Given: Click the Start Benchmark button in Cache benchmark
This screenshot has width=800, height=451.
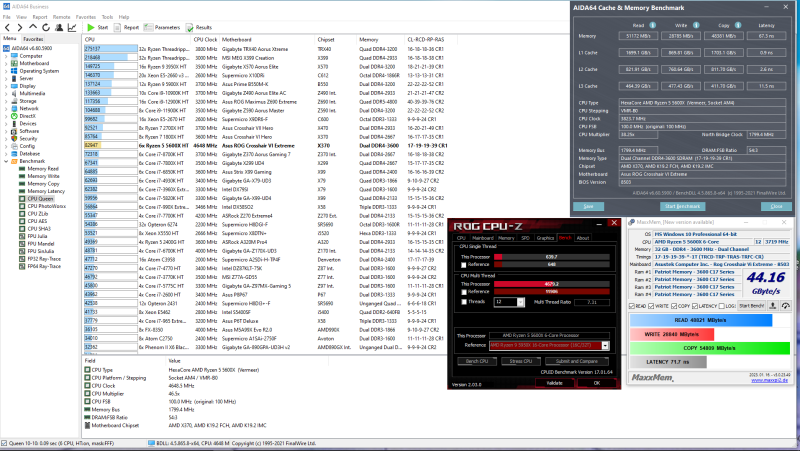Looking at the screenshot, I should click(682, 206).
